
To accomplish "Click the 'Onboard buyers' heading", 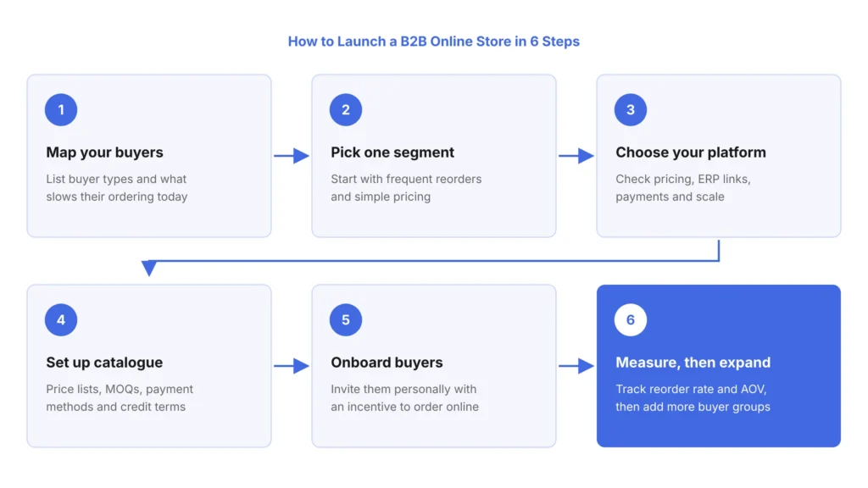I will click(387, 363).
